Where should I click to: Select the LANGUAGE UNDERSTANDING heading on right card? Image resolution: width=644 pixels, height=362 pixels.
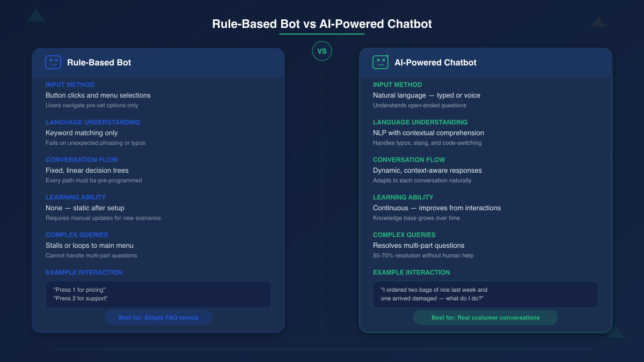(x=420, y=122)
